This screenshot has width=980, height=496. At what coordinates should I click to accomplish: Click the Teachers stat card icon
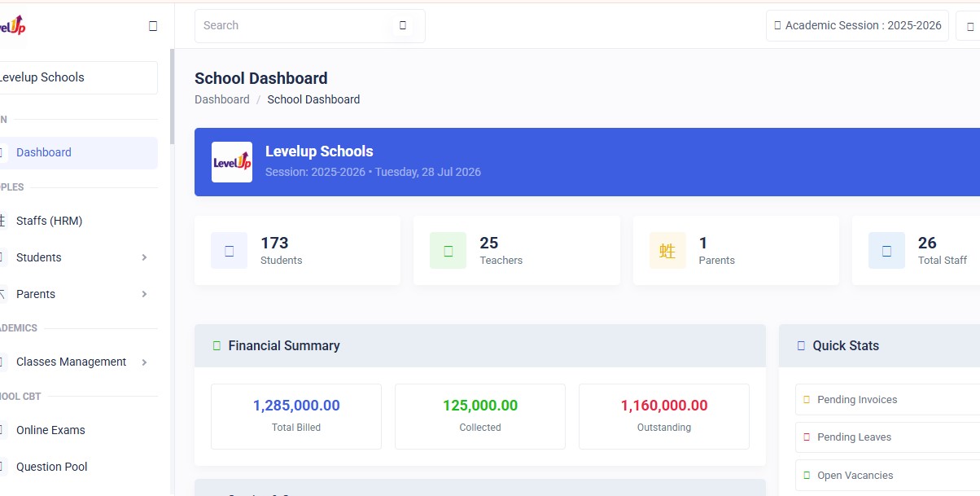448,251
